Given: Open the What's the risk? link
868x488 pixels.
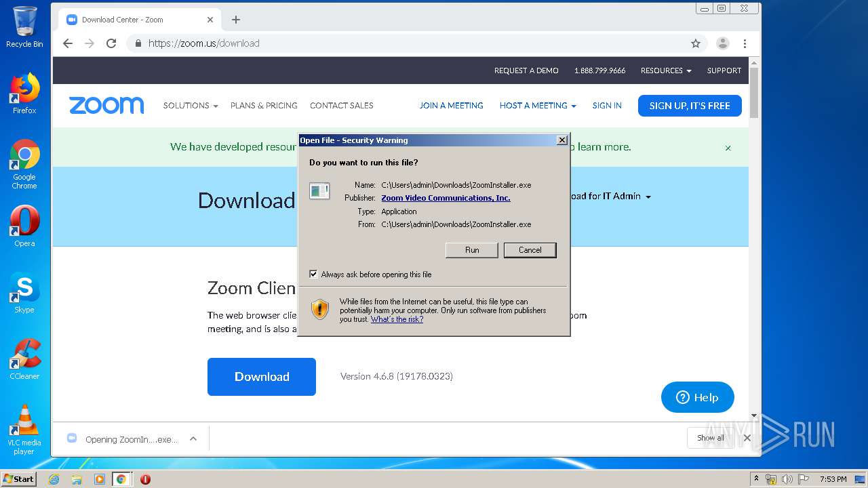Looking at the screenshot, I should (397, 319).
